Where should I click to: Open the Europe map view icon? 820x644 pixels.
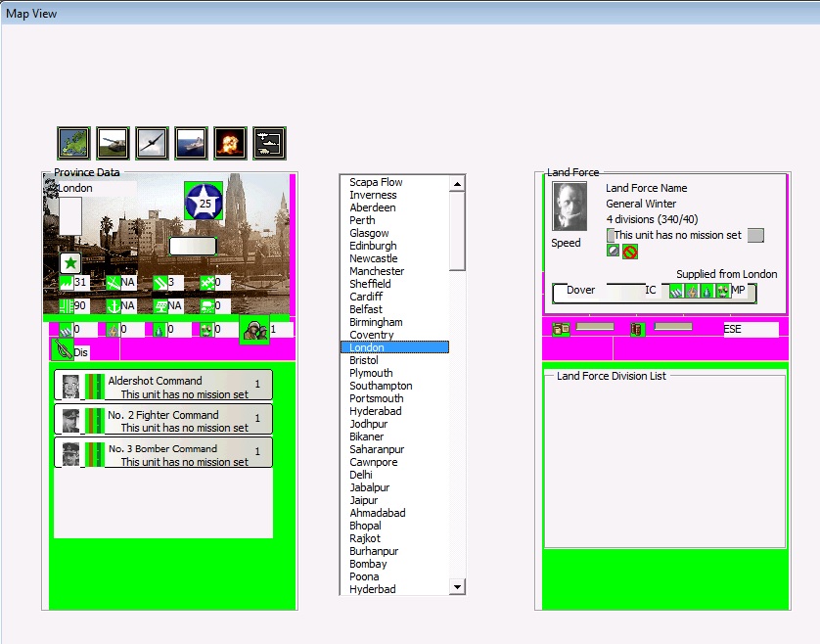[x=73, y=143]
